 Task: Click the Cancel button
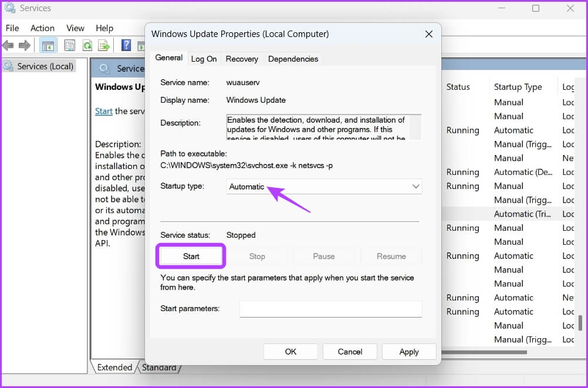(x=350, y=352)
